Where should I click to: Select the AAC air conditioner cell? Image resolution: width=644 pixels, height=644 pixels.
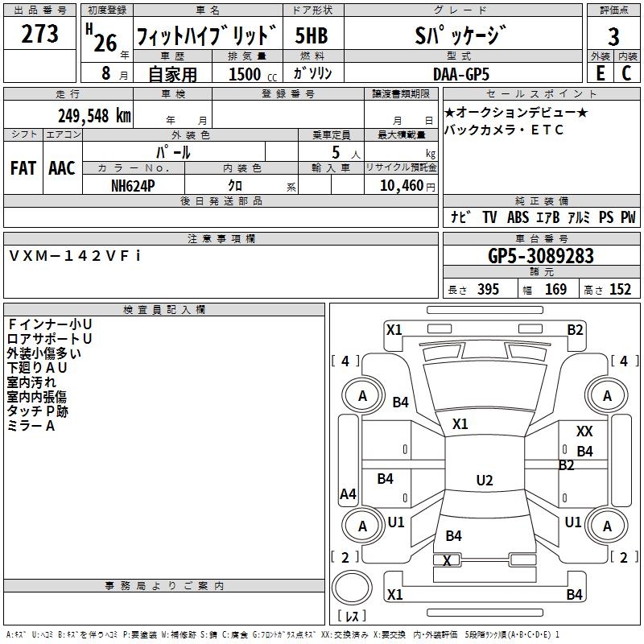(x=62, y=168)
